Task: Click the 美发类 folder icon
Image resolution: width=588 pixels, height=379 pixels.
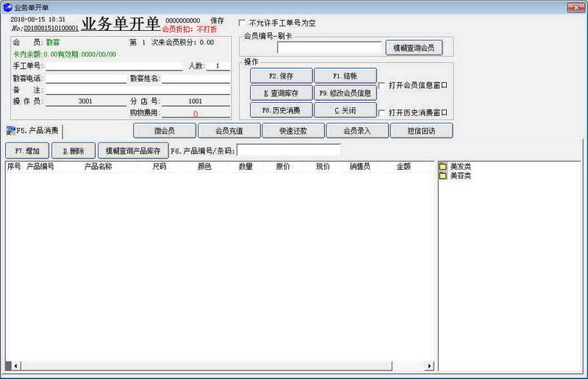Action: click(443, 166)
